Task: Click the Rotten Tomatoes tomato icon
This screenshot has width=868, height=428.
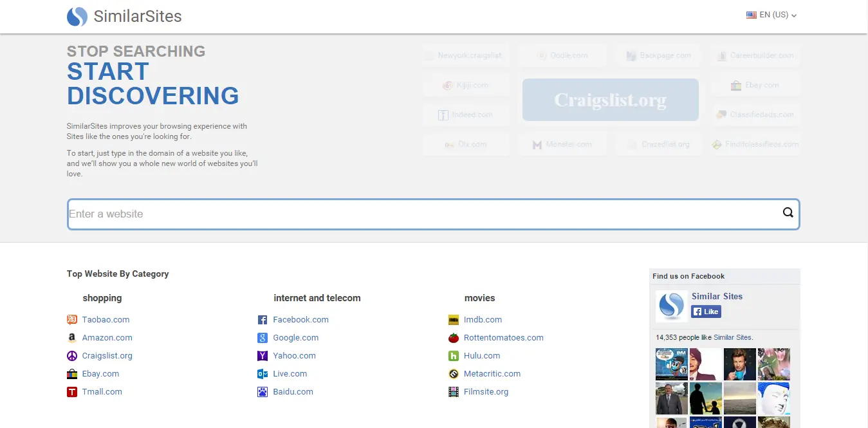Action: tap(452, 337)
